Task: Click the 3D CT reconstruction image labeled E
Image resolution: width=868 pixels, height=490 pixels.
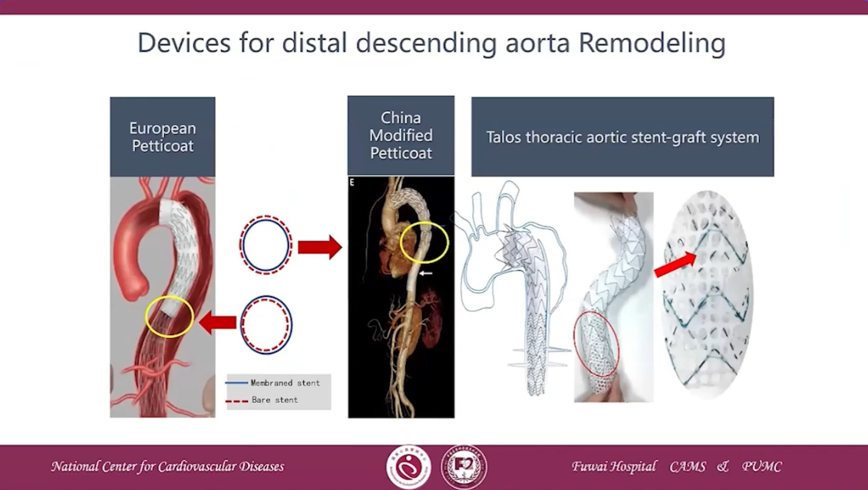Action: pos(401,297)
